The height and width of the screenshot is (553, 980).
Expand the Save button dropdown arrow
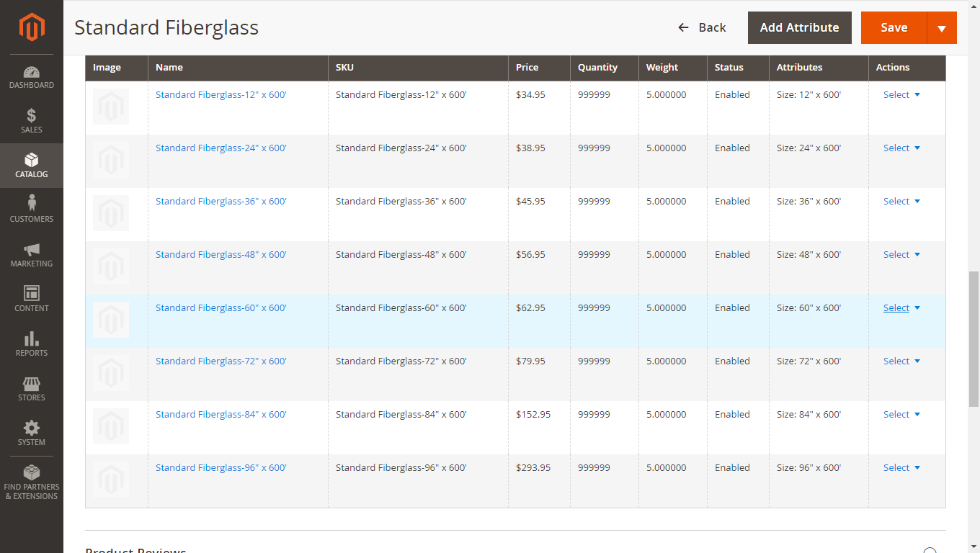pyautogui.click(x=942, y=27)
